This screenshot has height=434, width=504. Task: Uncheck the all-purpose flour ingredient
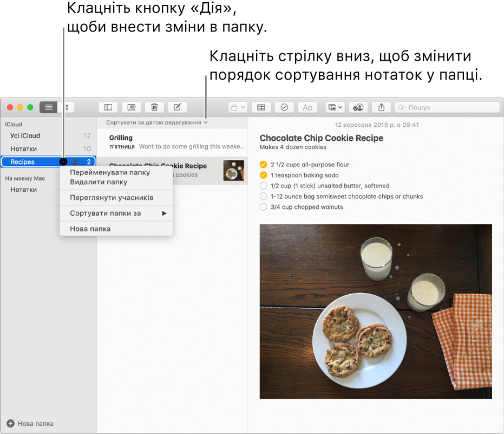pyautogui.click(x=262, y=165)
